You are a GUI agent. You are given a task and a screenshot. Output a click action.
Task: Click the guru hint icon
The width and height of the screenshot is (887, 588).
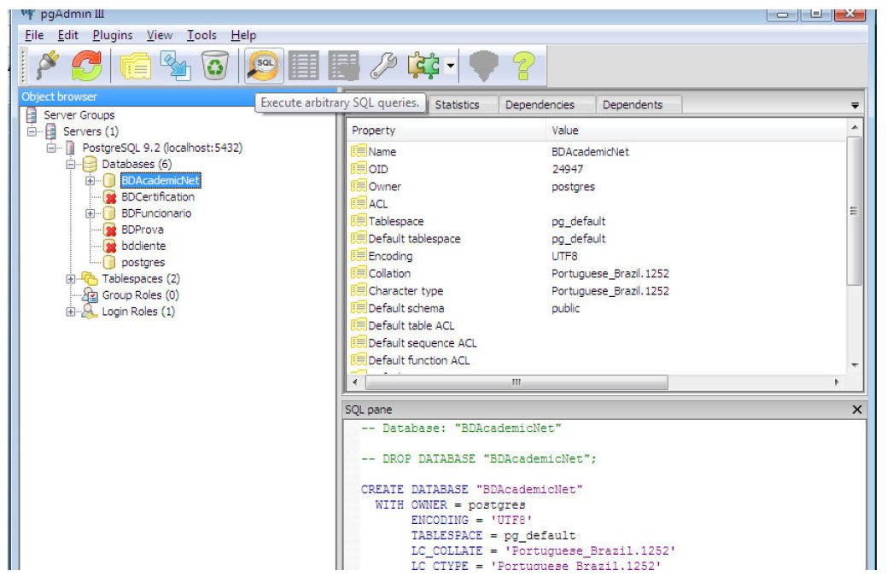(484, 66)
